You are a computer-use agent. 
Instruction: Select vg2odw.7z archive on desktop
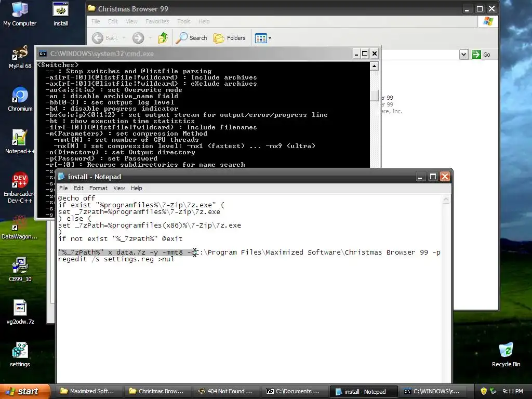[x=20, y=312]
